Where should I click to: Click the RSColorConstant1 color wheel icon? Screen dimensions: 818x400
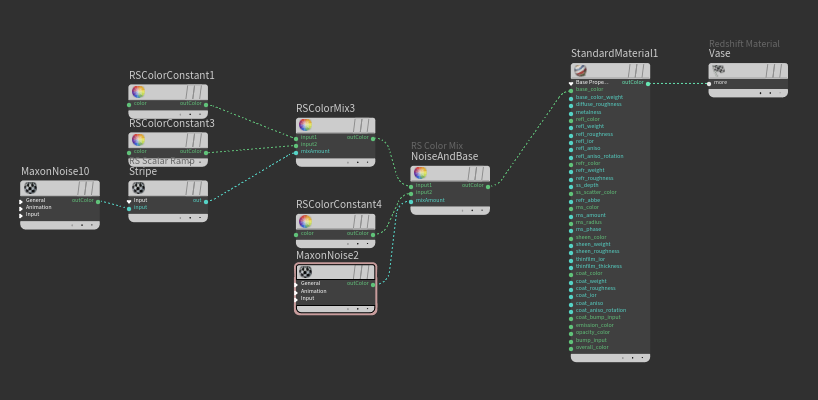click(x=139, y=92)
